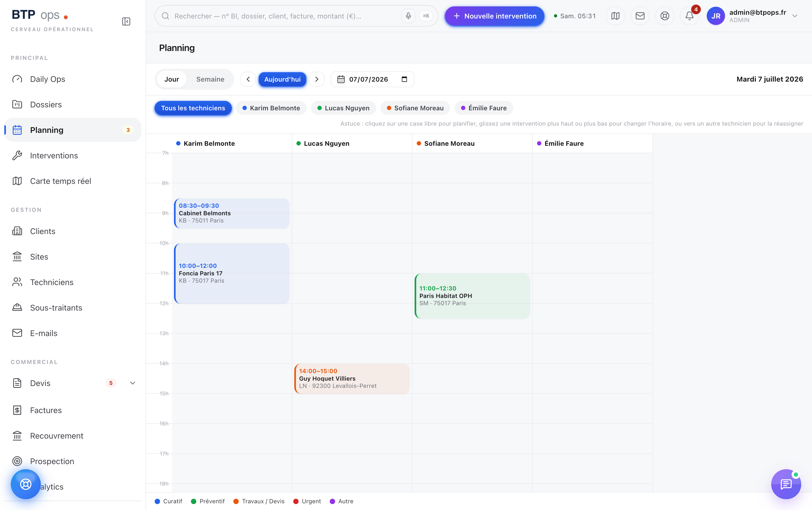812x510 pixels.
Task: Click the Daily Ops gauge icon
Action: pos(17,79)
